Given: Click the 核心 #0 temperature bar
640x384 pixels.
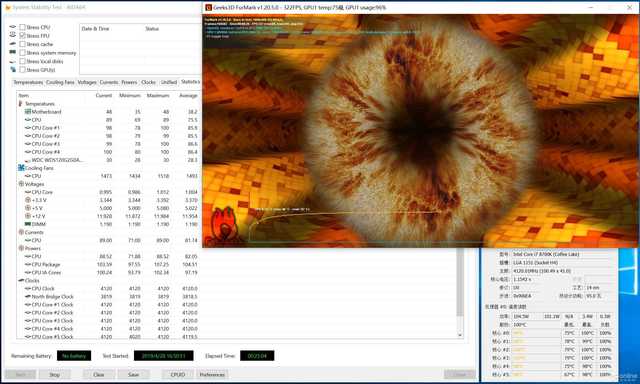Looking at the screenshot, I should (536, 333).
